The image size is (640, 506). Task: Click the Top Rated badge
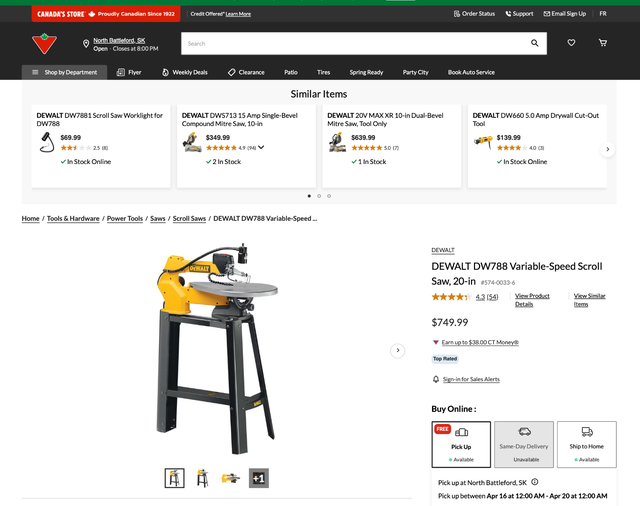445,359
